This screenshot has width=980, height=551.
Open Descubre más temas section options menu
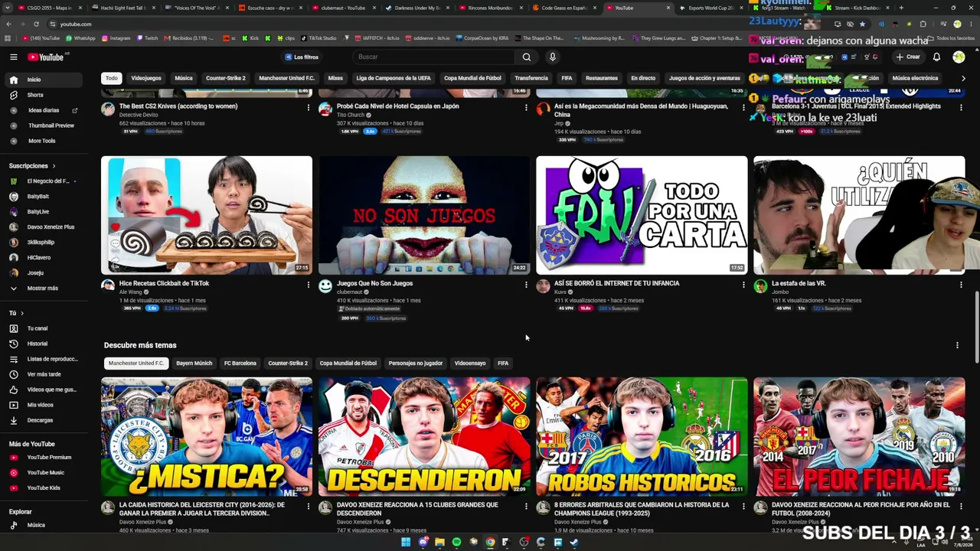pos(957,345)
